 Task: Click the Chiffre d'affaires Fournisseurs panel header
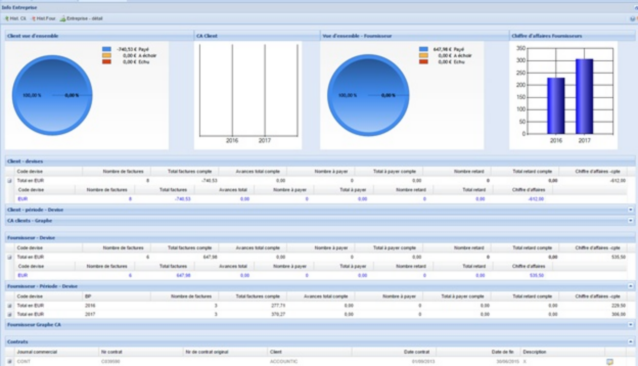point(572,36)
